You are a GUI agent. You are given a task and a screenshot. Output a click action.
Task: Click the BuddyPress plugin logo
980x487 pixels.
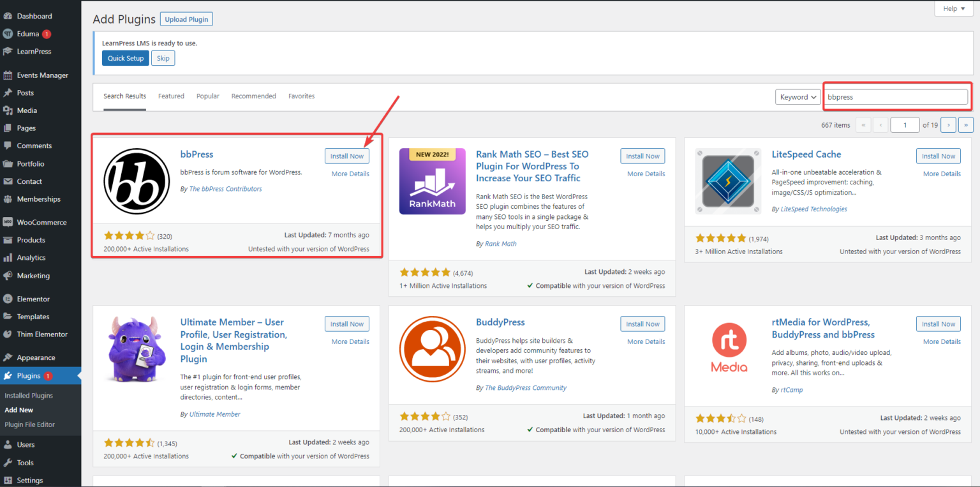click(433, 349)
